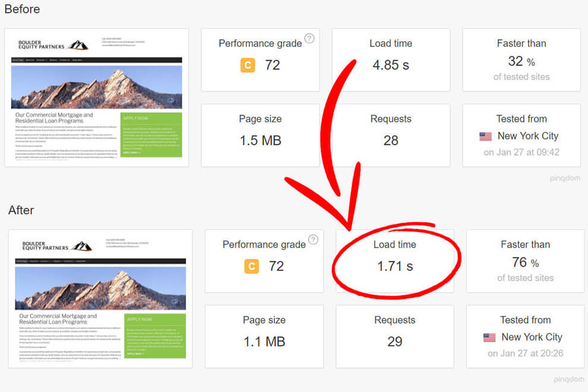The width and height of the screenshot is (588, 392).
Task: Open the After website screenshot thumbnail
Action: (x=100, y=298)
